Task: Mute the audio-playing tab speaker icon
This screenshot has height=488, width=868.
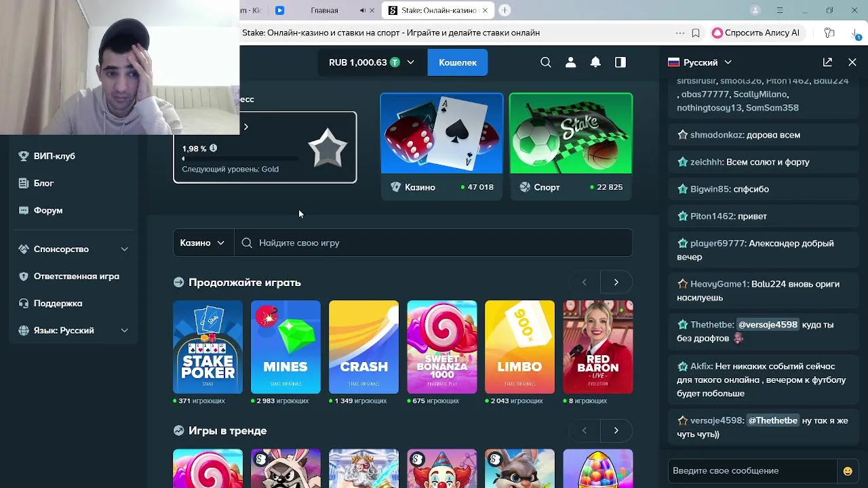Action: click(x=363, y=10)
